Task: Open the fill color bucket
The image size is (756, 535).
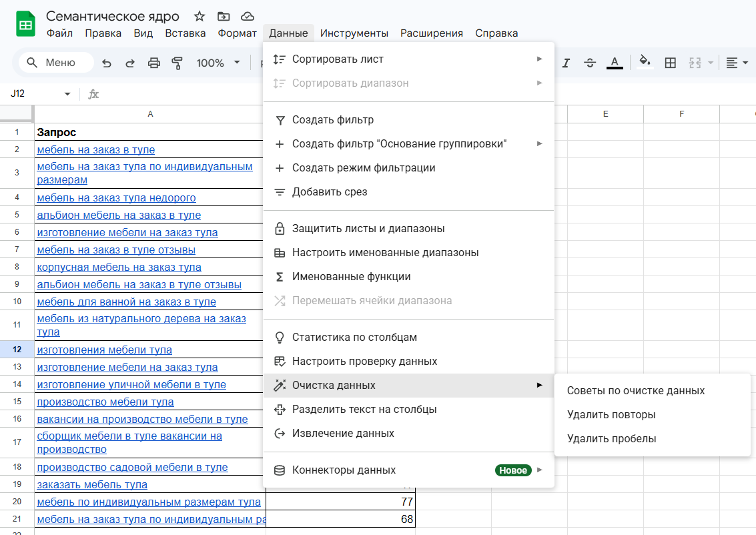Action: tap(645, 61)
